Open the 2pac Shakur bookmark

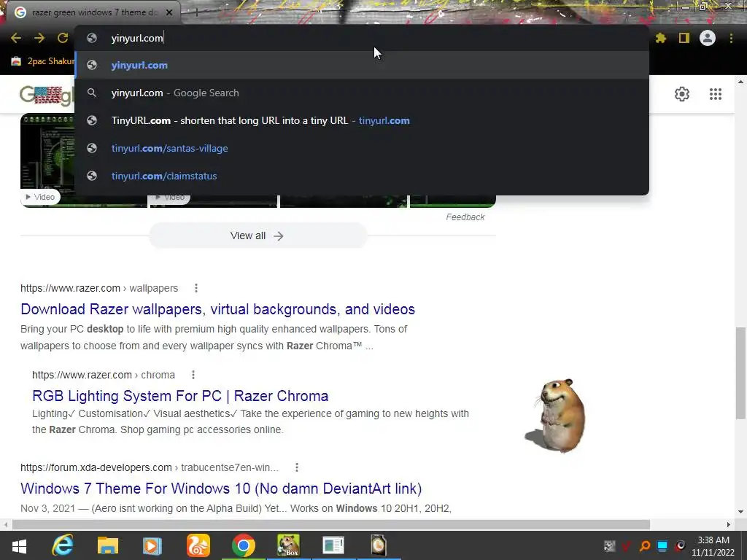tap(43, 61)
